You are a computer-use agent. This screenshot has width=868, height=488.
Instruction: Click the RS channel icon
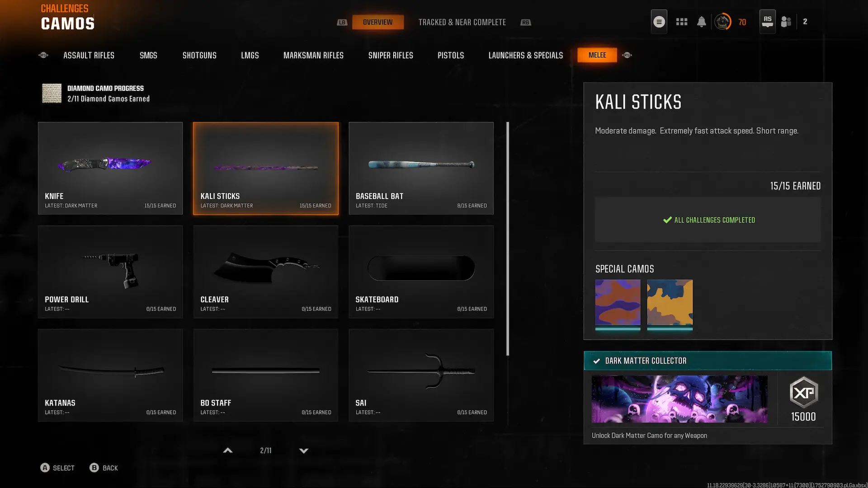tap(767, 21)
